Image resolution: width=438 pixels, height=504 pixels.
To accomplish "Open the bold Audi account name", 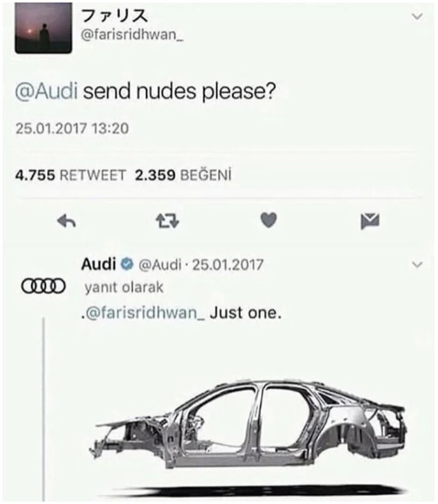I will (98, 265).
